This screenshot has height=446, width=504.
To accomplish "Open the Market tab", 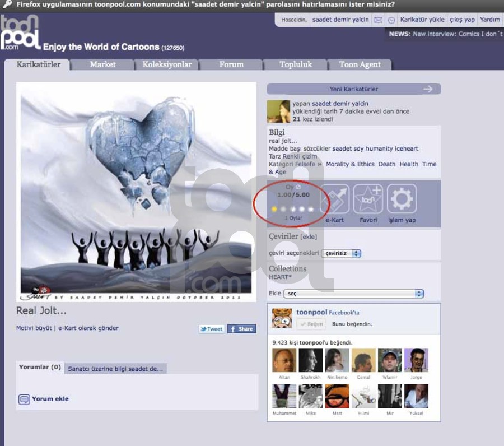I will (102, 64).
